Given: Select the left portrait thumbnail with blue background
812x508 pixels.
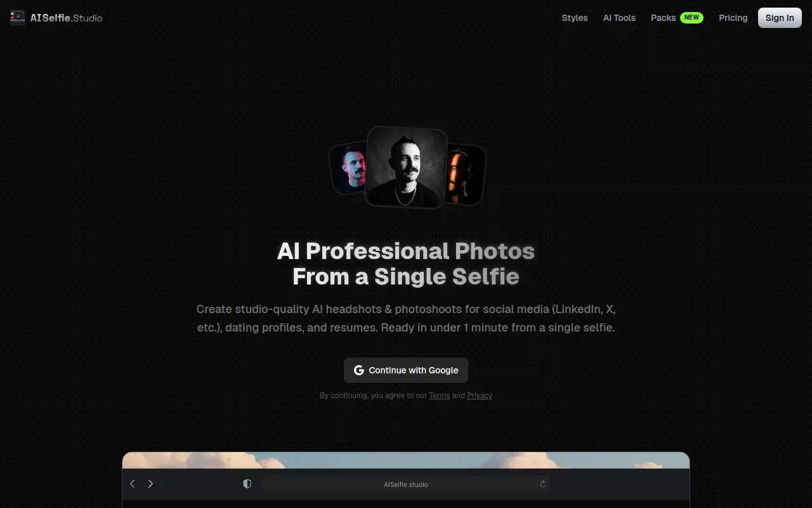Looking at the screenshot, I should [348, 168].
